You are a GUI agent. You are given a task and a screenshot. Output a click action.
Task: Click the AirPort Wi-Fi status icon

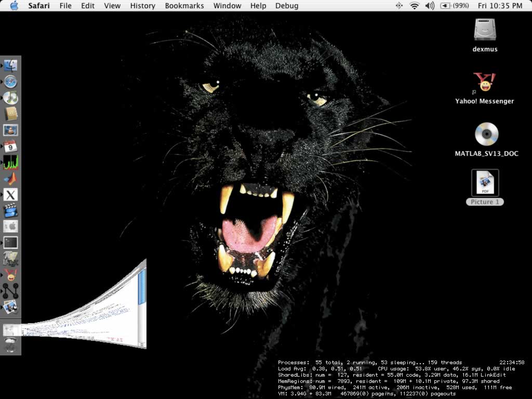pos(414,5)
